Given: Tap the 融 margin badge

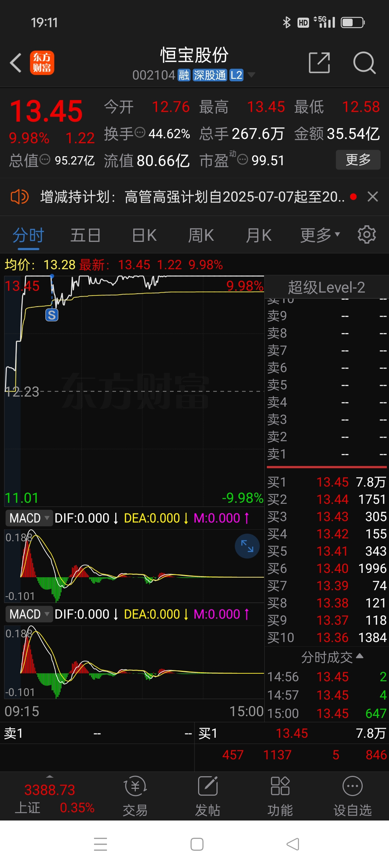Looking at the screenshot, I should pos(184,75).
